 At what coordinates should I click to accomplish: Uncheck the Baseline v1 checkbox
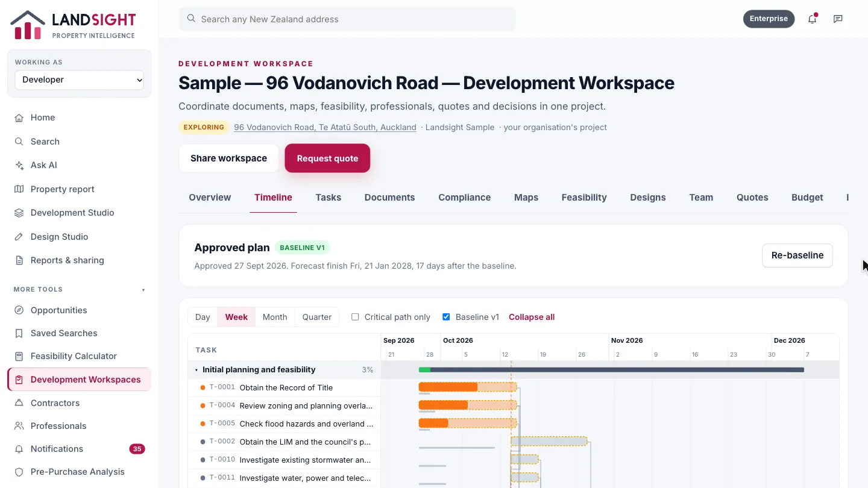point(446,317)
